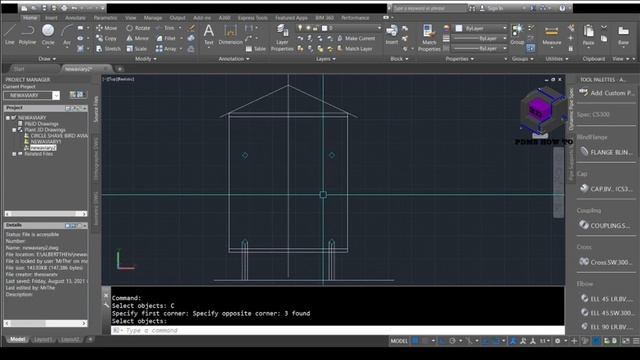This screenshot has width=640, height=360.
Task: Switch to the Start document tab
Action: pos(19,69)
